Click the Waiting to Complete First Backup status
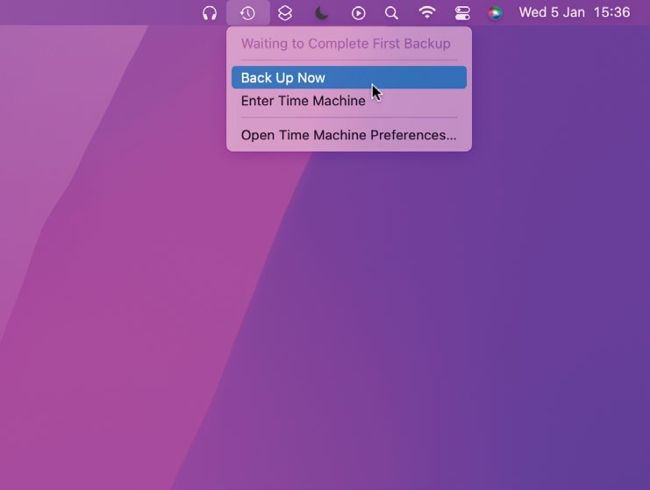 pos(345,44)
